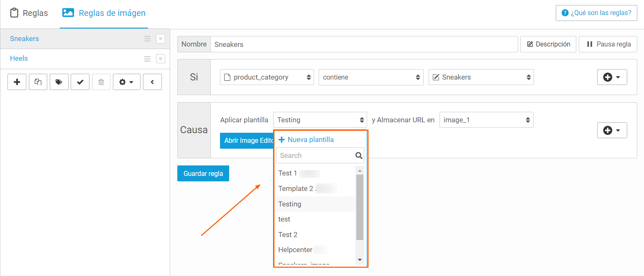The width and height of the screenshot is (644, 276).
Task: Click Guardar regla button
Action: [x=203, y=173]
